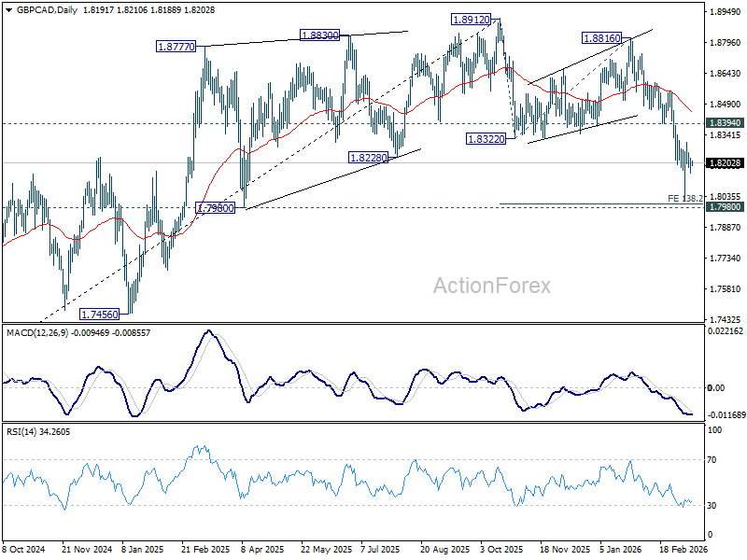This screenshot has width=747, height=560.
Task: Select the 1.77340 price scale value
Action: tap(726, 259)
